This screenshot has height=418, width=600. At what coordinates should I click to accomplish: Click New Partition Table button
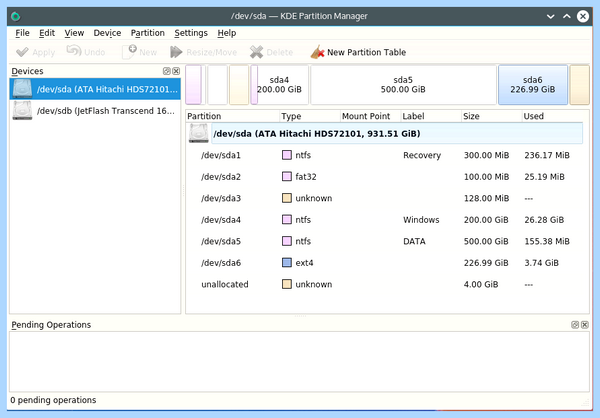(358, 52)
